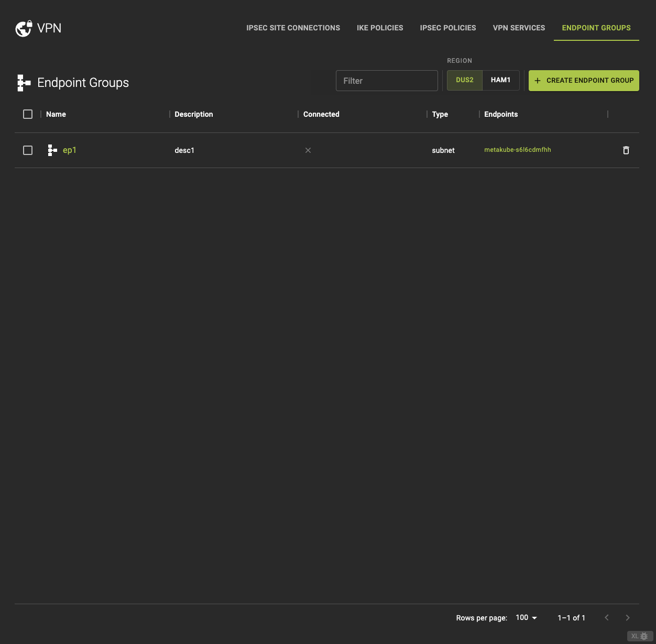Check the ep1 row checkbox
The width and height of the screenshot is (656, 644).
coord(28,150)
